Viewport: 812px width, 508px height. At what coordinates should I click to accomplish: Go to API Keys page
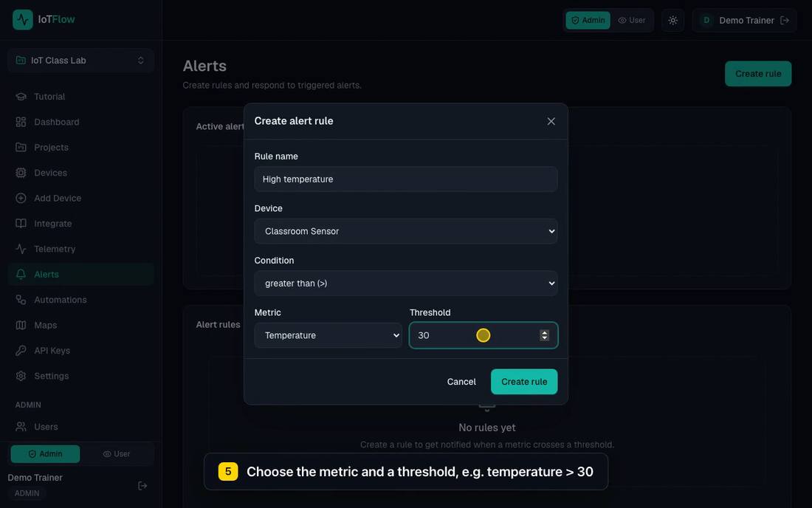tap(80, 351)
